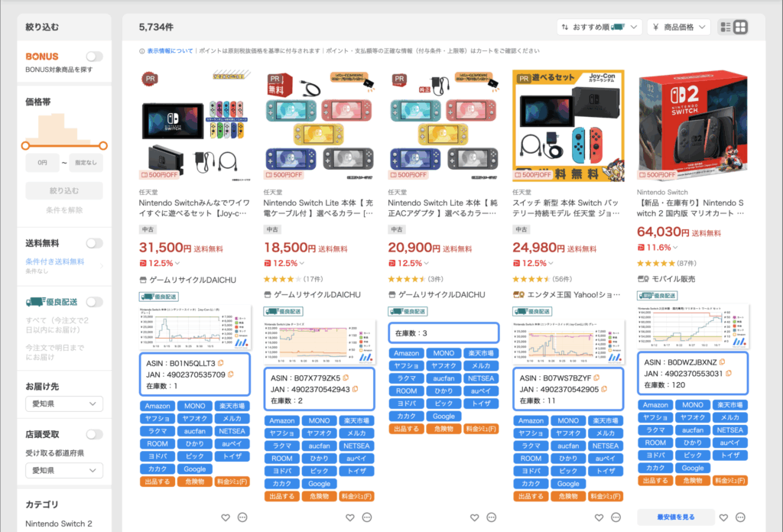Click the minimum price 0円 input field
Viewport: 783px width, 532px height.
42,163
